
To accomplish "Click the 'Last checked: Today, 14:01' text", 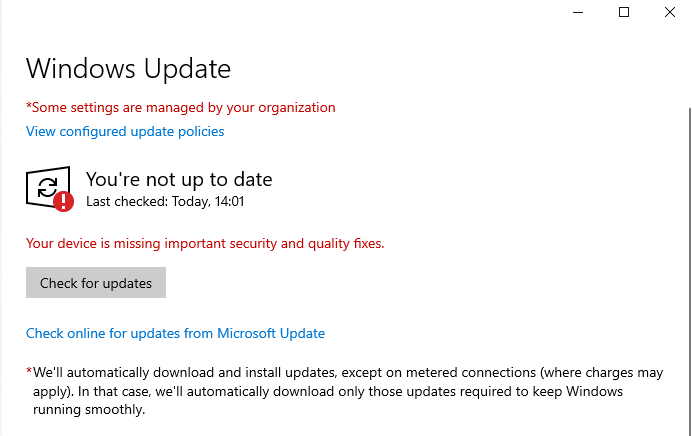I will point(165,201).
